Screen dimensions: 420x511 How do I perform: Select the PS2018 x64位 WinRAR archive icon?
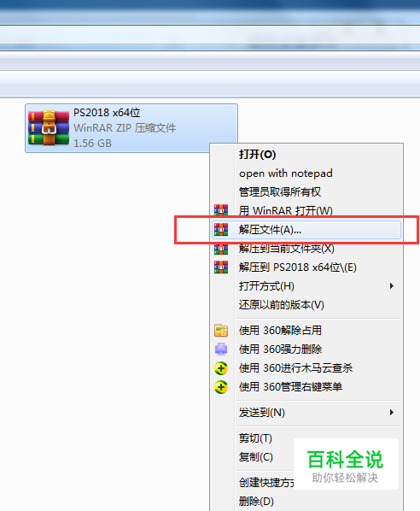point(49,128)
